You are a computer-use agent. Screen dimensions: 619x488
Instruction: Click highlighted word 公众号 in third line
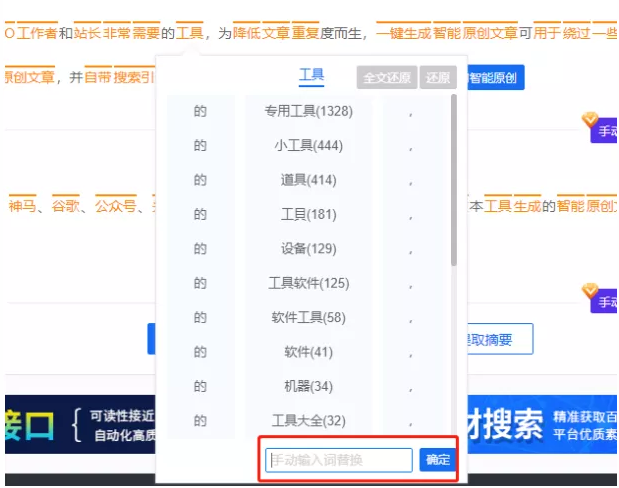pos(116,206)
